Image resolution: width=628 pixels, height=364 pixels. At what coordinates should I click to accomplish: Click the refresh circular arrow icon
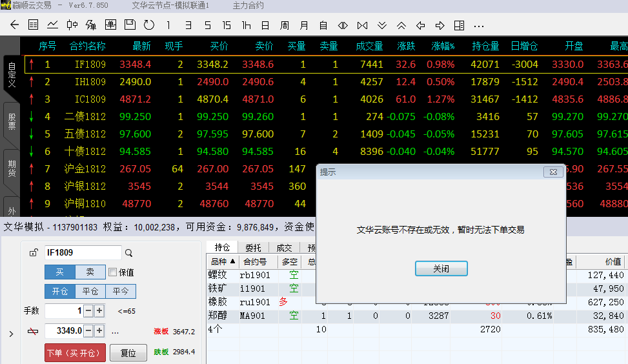coord(149,25)
